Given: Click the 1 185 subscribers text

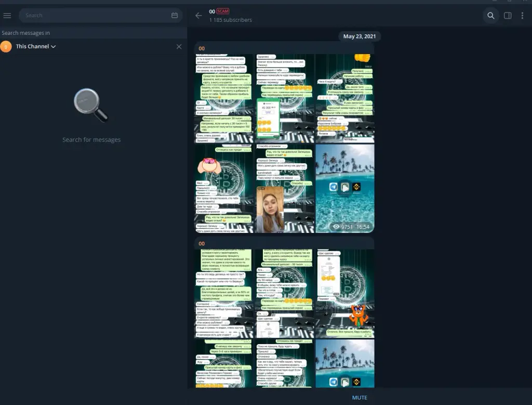Looking at the screenshot, I should click(x=230, y=20).
